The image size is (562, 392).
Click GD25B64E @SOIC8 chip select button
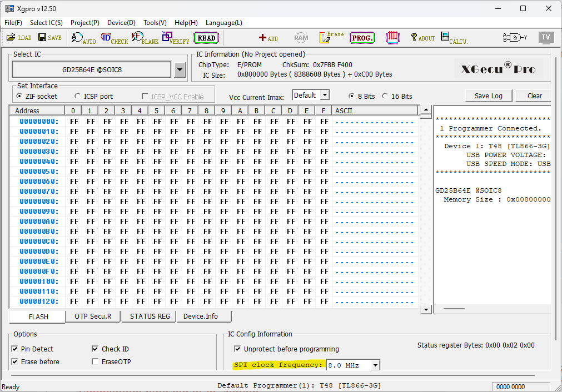click(x=92, y=69)
